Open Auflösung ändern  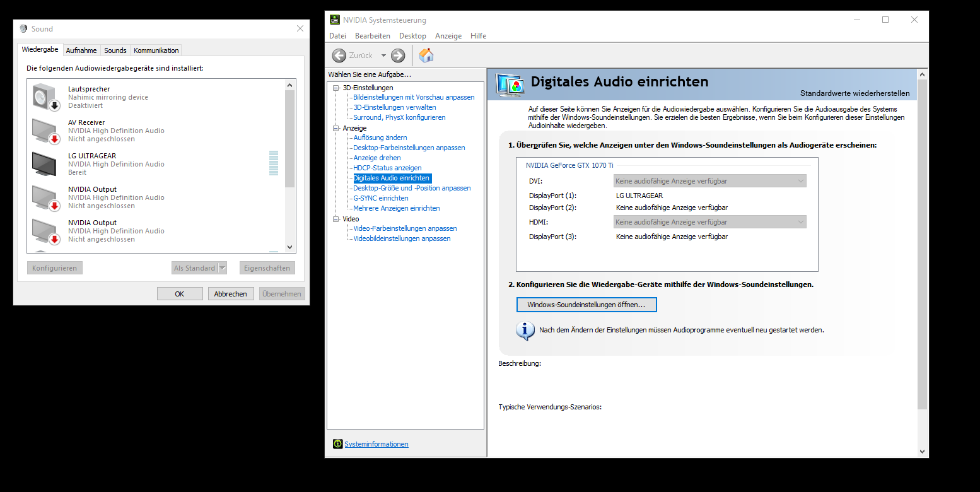coord(380,138)
